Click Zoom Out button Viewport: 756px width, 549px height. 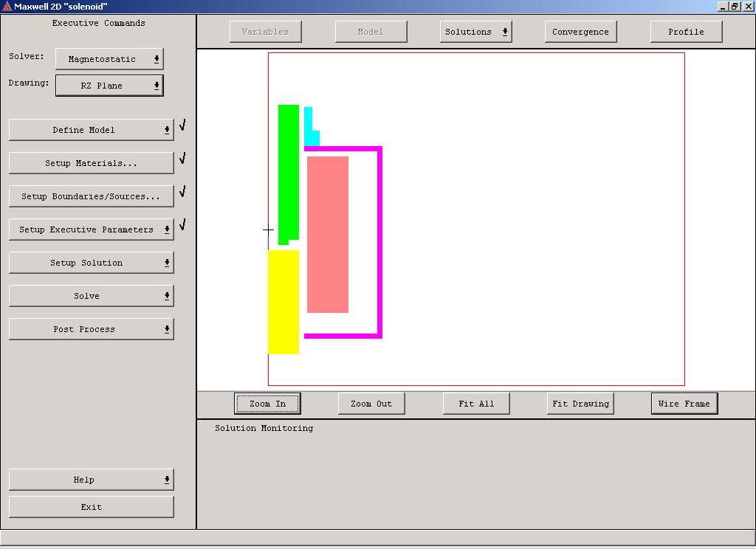371,404
